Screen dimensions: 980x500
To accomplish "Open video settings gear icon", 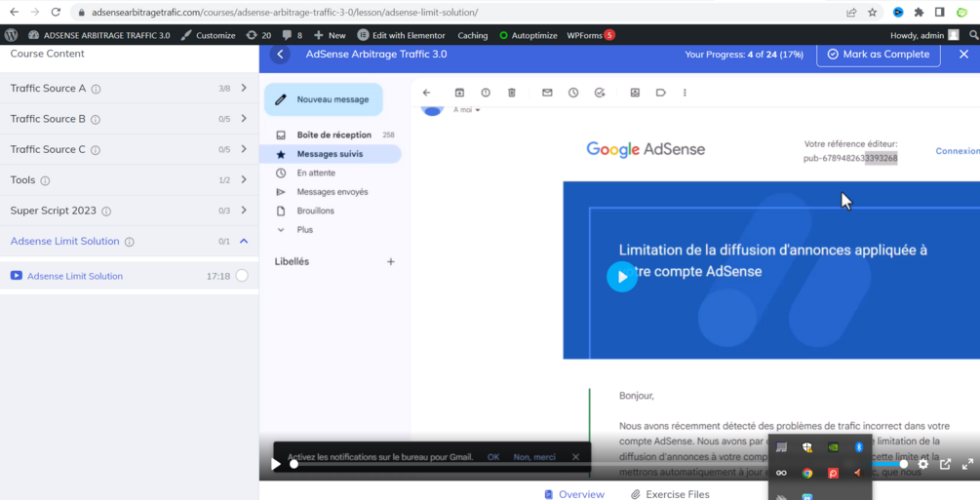I will pyautogui.click(x=923, y=464).
